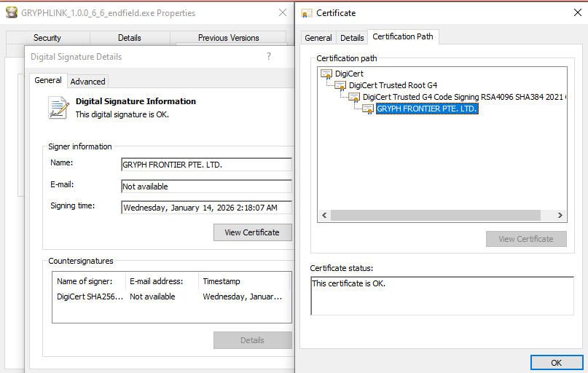Switch to Certification Path tab
The height and width of the screenshot is (373, 588).
[x=403, y=36]
